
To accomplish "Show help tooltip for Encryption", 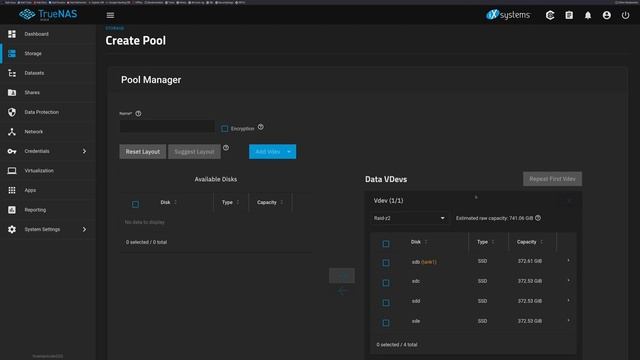I will (260, 127).
